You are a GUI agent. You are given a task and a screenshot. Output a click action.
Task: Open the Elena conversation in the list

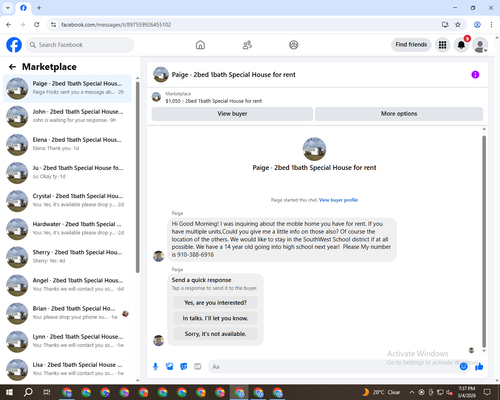tap(67, 145)
